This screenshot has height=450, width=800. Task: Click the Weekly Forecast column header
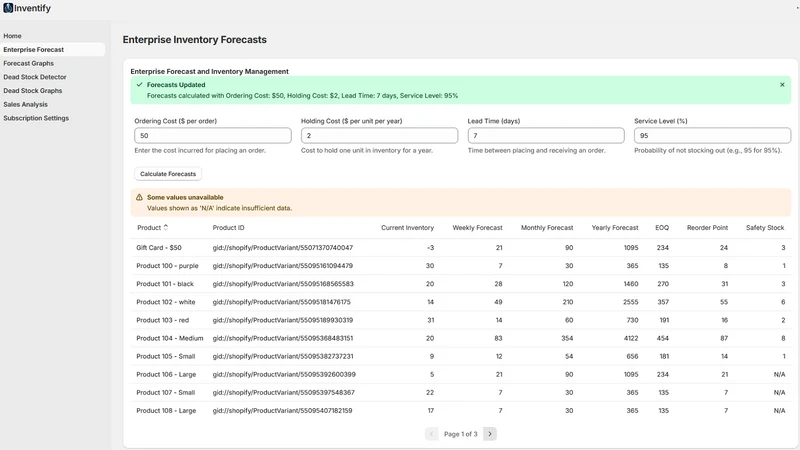coord(477,228)
